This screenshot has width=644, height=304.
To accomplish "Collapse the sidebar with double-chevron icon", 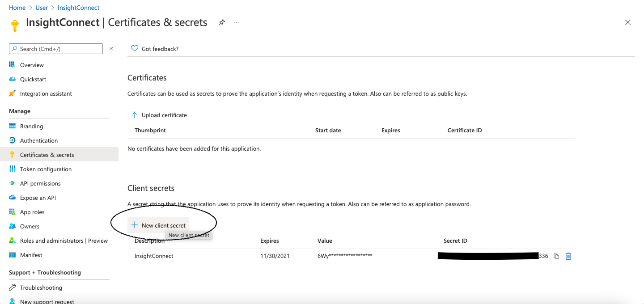I will (x=111, y=49).
